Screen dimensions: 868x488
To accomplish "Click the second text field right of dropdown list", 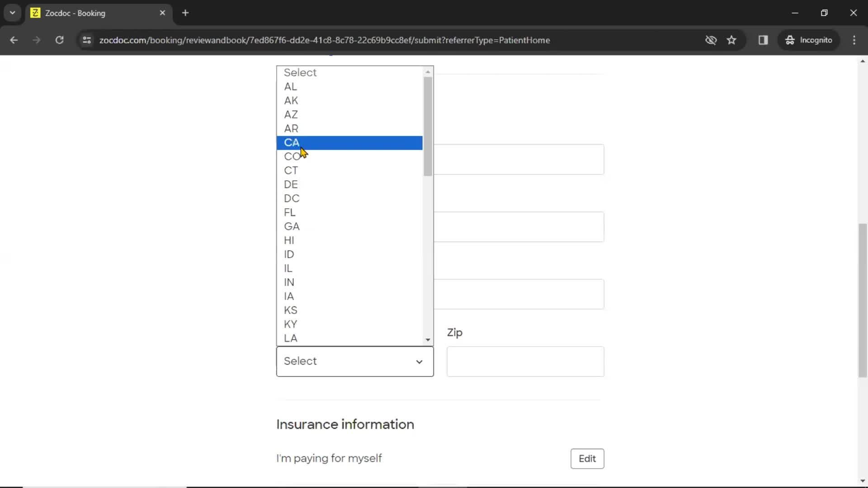I will [x=519, y=227].
